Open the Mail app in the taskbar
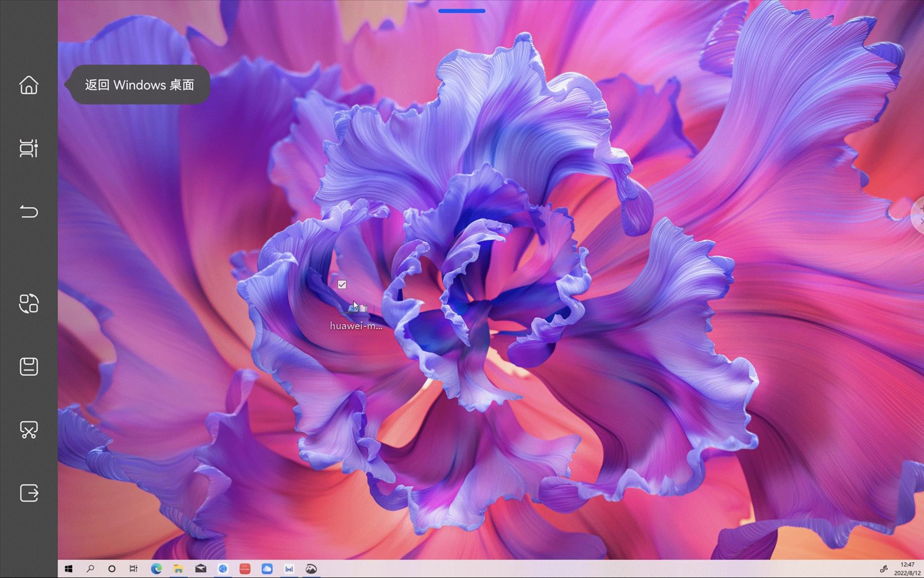 (x=201, y=569)
